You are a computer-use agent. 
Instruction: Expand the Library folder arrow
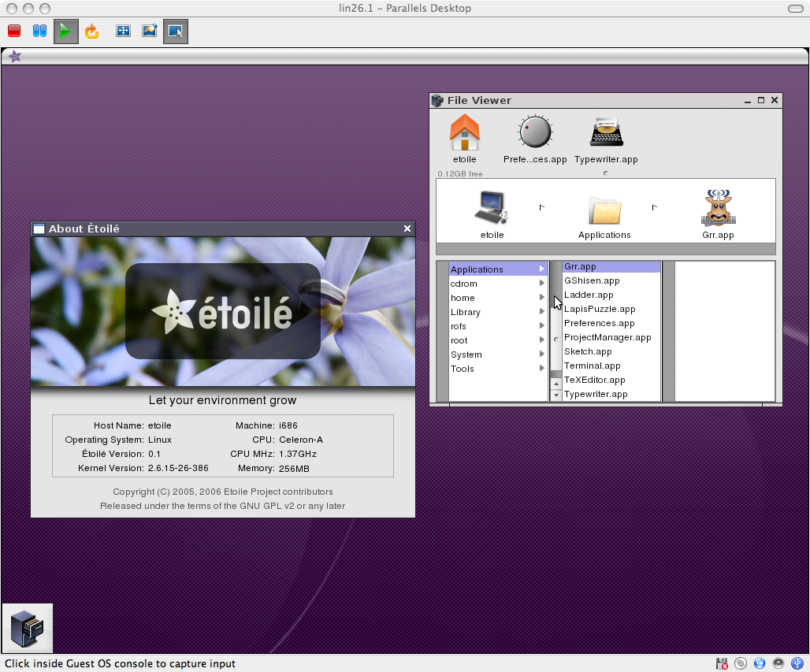(x=541, y=312)
